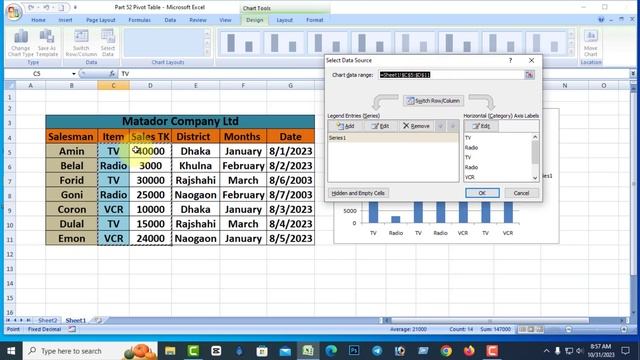Select the first chart style thumbnail
The image size is (640, 360).
pos(240,43)
